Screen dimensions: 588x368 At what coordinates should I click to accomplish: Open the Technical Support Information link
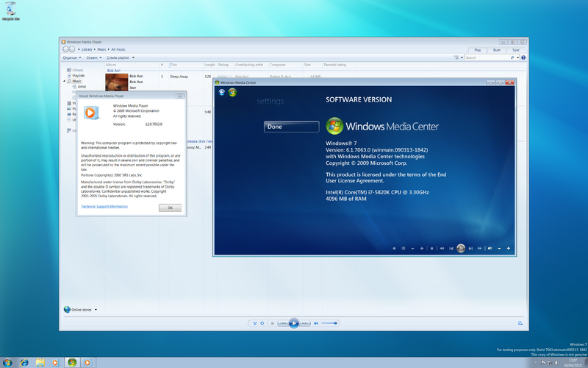[x=104, y=207]
